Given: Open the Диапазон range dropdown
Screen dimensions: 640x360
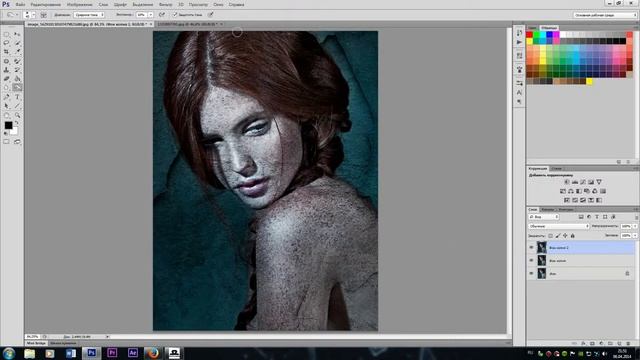Looking at the screenshot, I should [x=89, y=15].
